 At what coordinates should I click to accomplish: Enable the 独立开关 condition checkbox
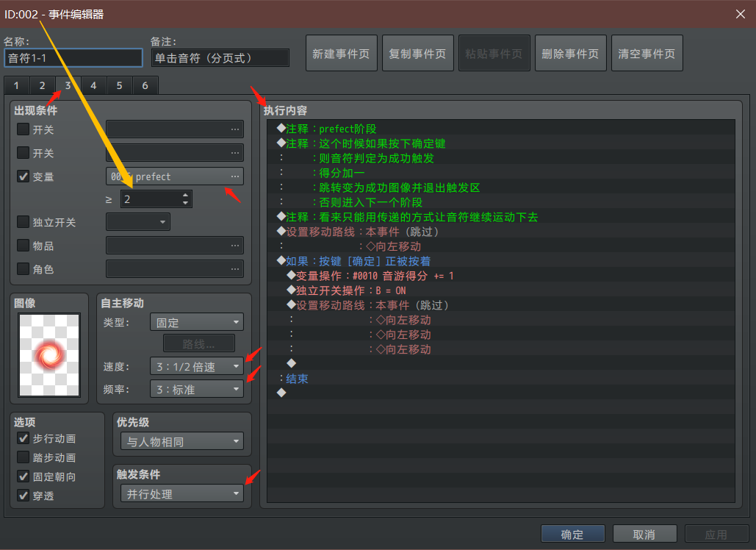[x=24, y=221]
